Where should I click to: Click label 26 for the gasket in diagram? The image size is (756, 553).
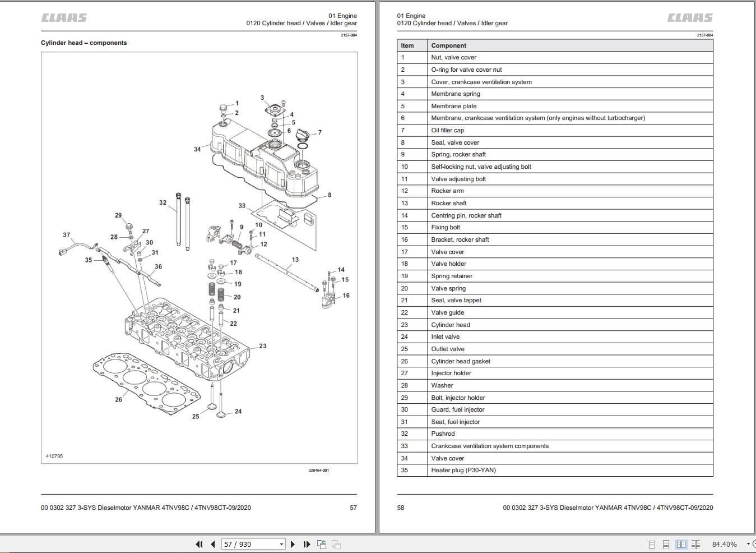point(119,399)
